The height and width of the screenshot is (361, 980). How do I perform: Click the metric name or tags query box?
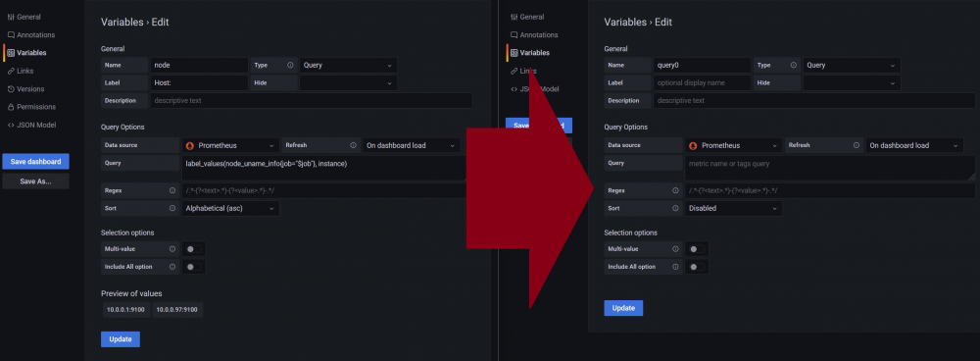(830, 168)
